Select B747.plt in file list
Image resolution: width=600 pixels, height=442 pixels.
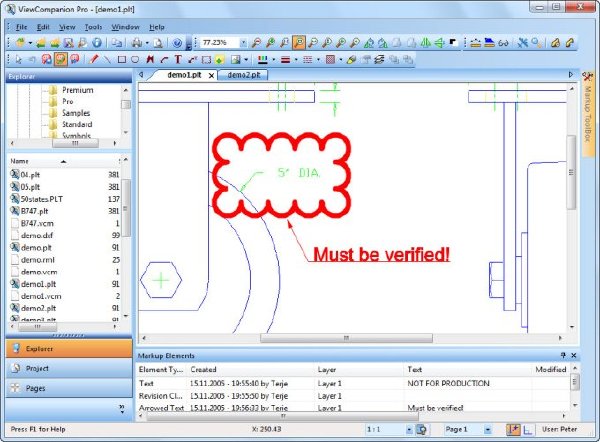pos(34,211)
